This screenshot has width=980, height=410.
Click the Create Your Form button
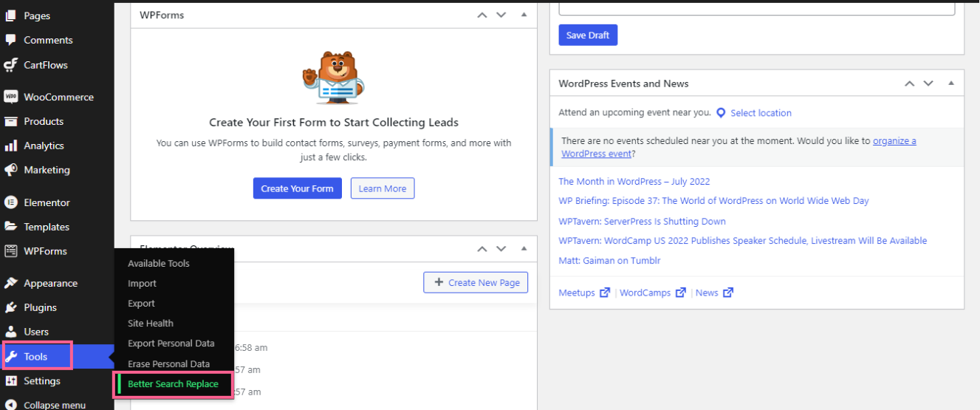pos(297,188)
